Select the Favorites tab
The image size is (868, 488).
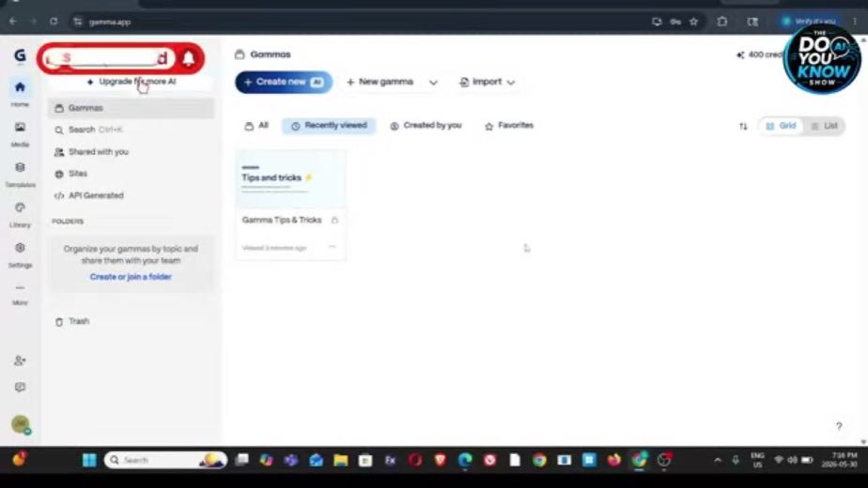pos(509,126)
